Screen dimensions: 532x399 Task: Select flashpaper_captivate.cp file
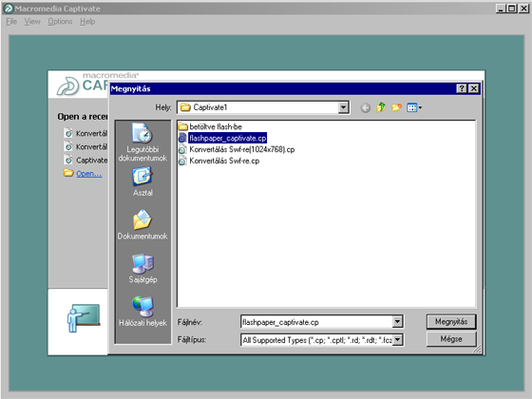click(x=222, y=138)
